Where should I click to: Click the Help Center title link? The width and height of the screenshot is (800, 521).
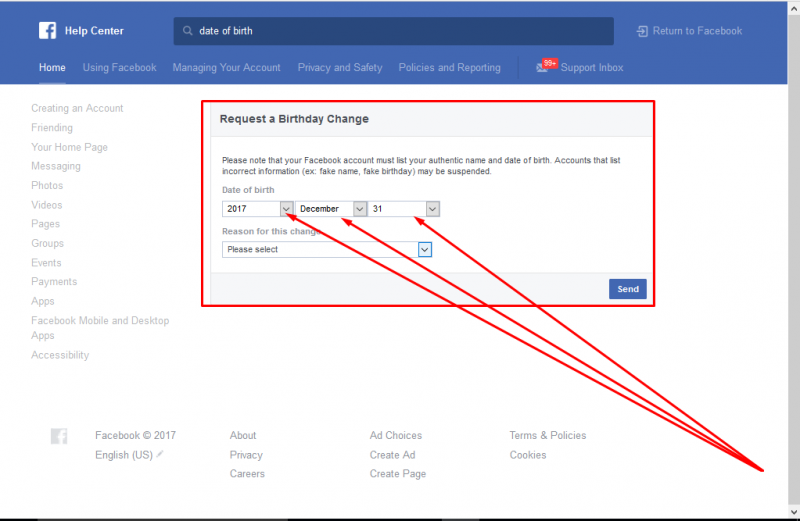click(94, 31)
